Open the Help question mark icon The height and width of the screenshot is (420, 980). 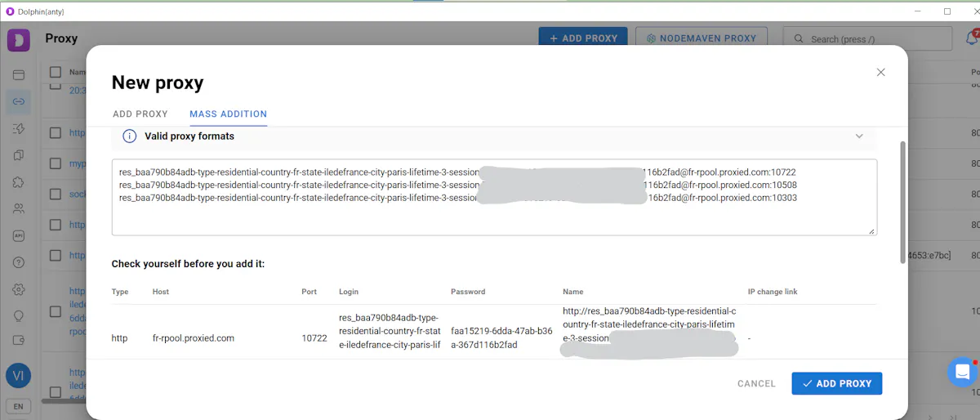[x=18, y=262]
